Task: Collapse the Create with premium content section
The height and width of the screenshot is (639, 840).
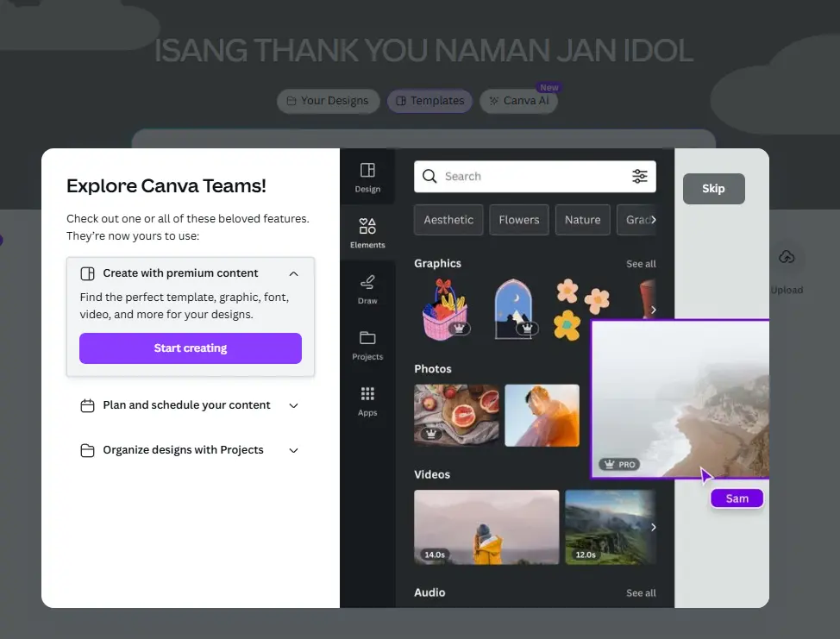Action: [x=293, y=273]
